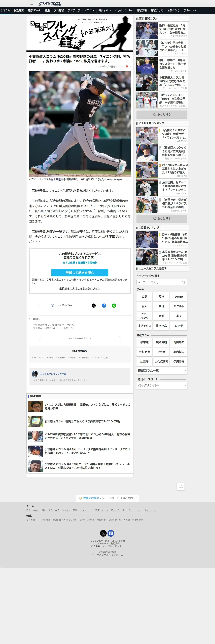Open the hamburger menu in the header
The image size is (215, 644).
32,4
